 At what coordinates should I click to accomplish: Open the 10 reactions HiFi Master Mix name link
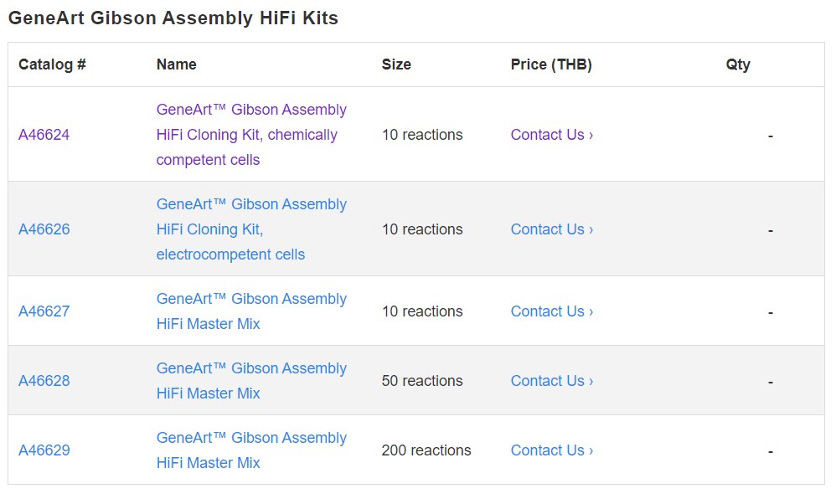(x=251, y=311)
